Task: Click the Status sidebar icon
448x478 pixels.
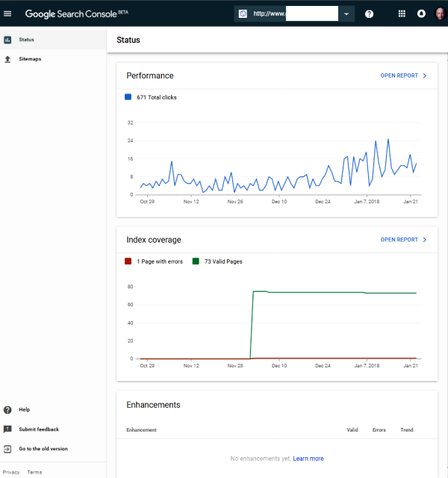Action: coord(7,40)
